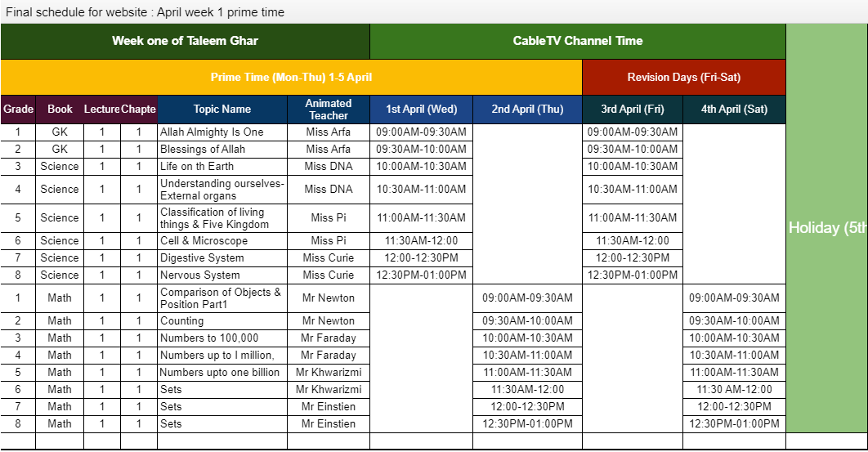Select the "Cell & Microscope" topic cell
Viewport: 868px width, 452px height.
204,241
